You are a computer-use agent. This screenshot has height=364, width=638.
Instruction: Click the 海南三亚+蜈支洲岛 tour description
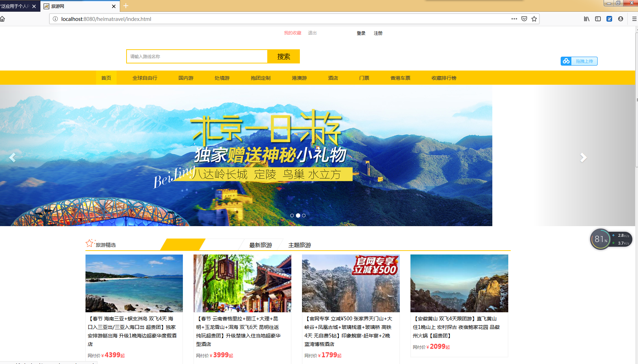(132, 331)
